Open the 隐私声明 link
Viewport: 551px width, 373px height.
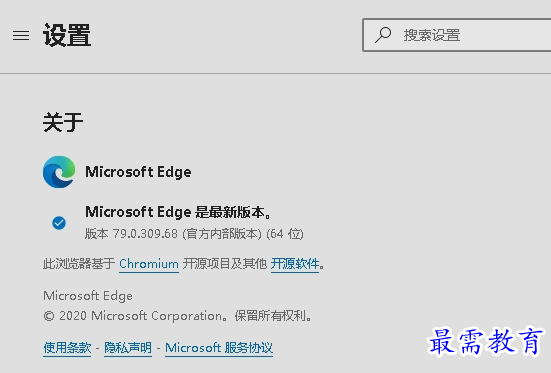128,348
